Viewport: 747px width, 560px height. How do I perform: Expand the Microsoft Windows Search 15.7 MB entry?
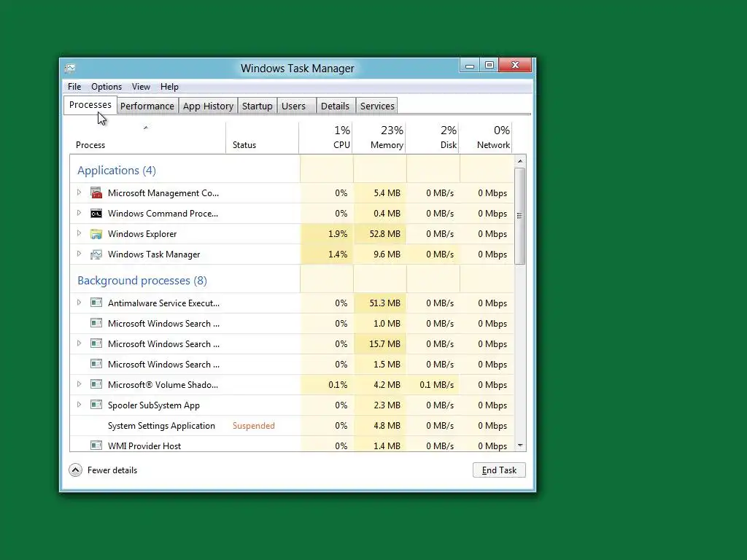point(79,343)
